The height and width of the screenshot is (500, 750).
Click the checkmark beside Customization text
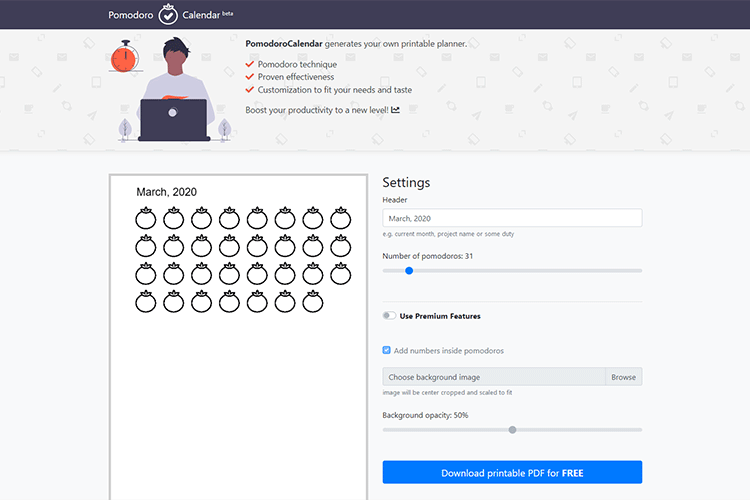click(250, 90)
